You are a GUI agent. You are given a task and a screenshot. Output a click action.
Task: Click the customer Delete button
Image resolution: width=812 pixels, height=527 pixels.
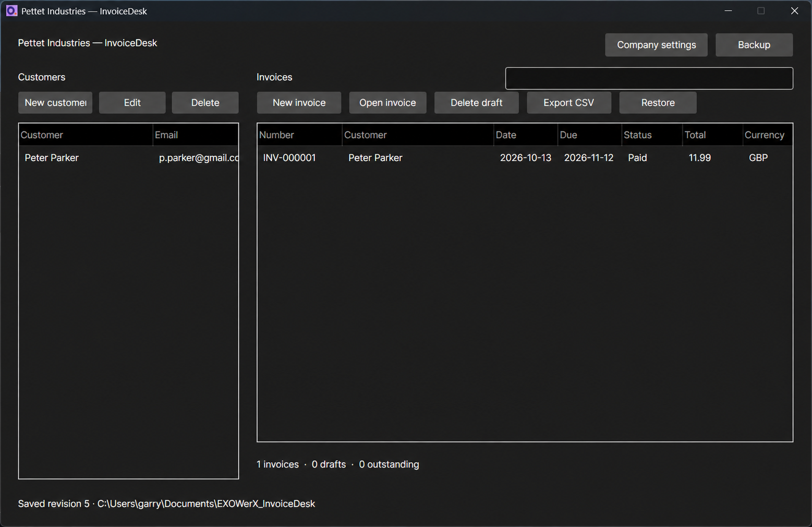(205, 103)
